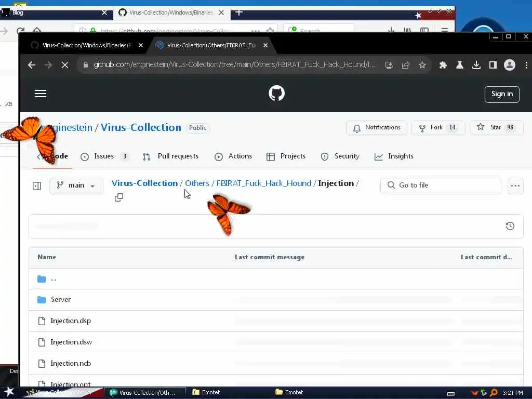The image size is (532, 399).
Task: Open new tab in the Firefox window
Action: point(239,12)
